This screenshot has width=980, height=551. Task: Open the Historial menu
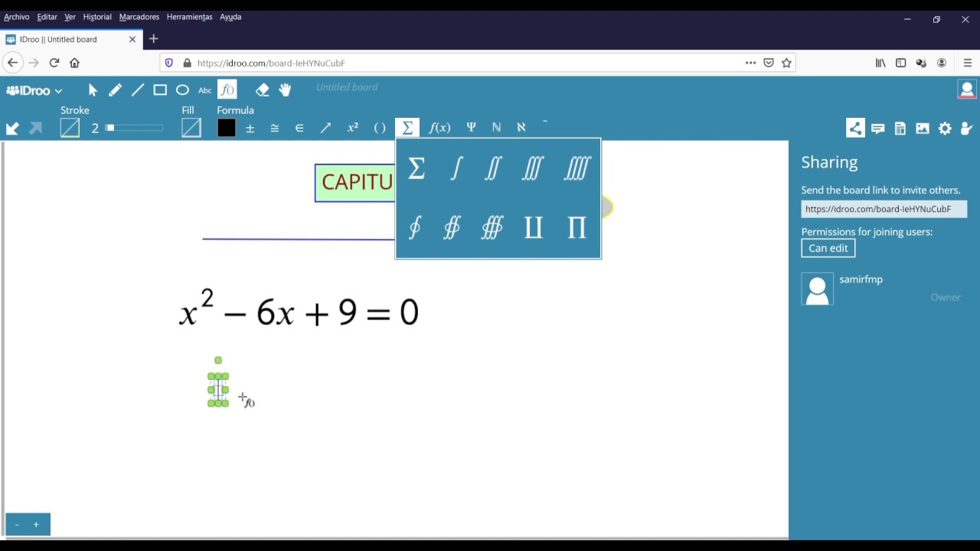[97, 17]
